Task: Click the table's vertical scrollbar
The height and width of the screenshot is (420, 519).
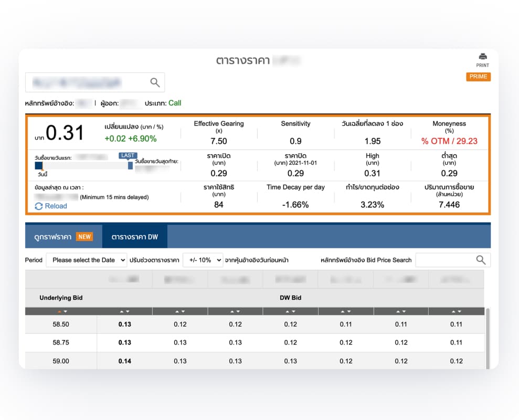Action: [488, 336]
